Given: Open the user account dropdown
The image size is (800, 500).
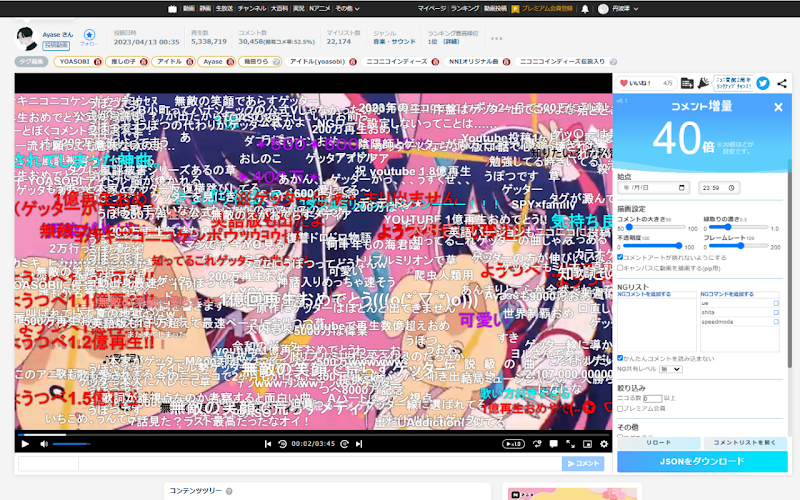Looking at the screenshot, I should (618, 9).
